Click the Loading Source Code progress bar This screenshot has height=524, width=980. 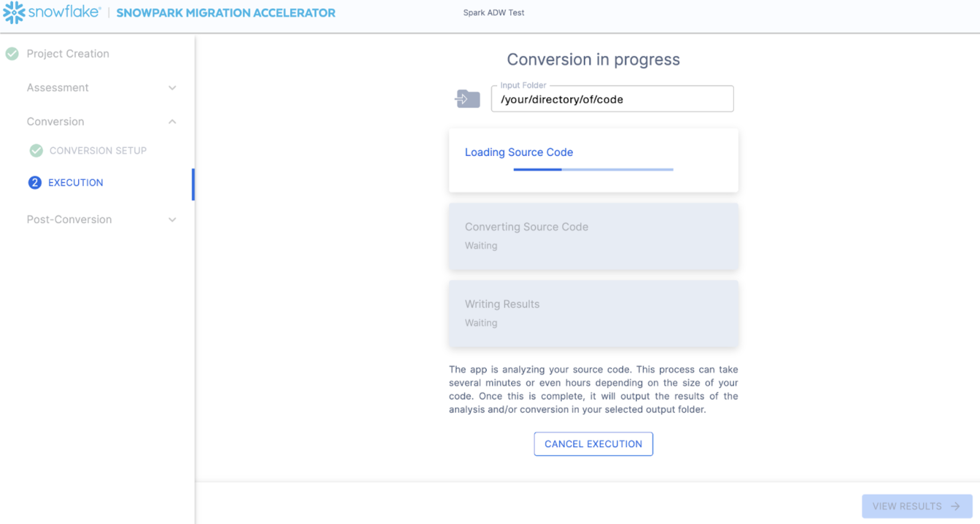pos(593,170)
